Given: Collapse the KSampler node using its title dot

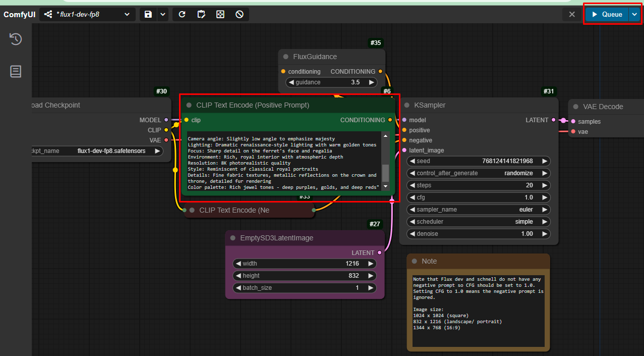Looking at the screenshot, I should 407,105.
